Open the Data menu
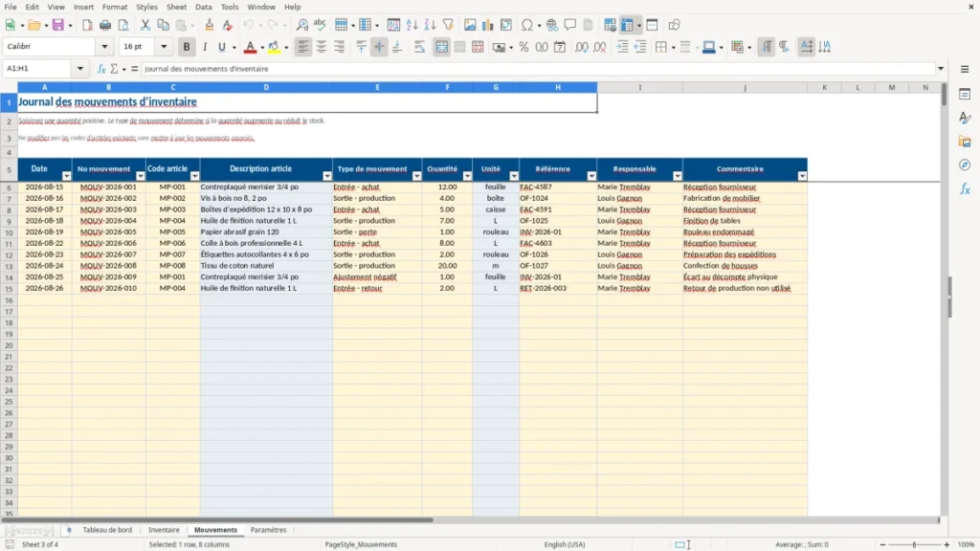 [204, 7]
